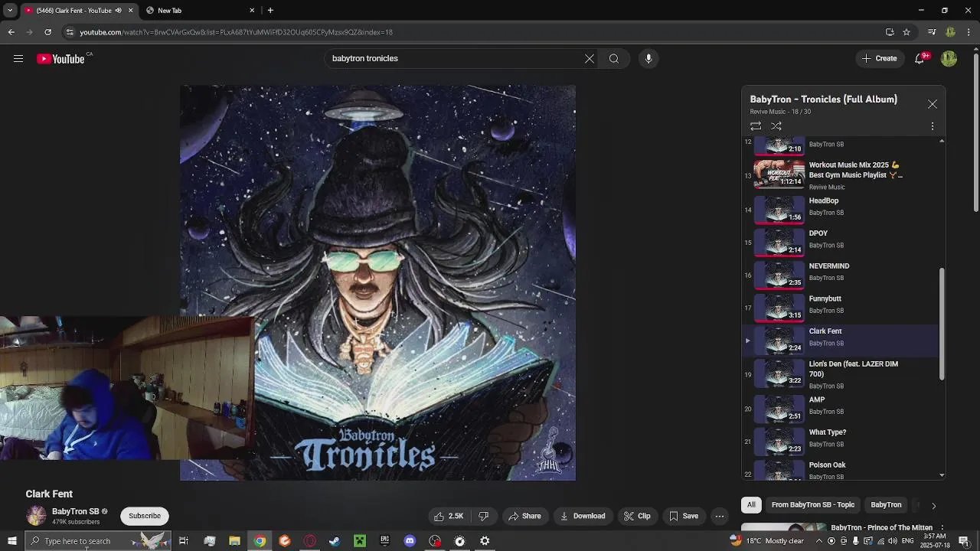Open Epic Games Launcher from taskbar
Screen dimensions: 980x551
[x=384, y=541]
